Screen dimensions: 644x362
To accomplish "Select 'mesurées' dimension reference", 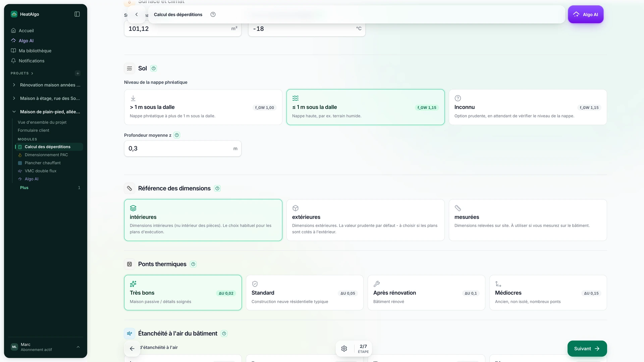I will [x=528, y=220].
